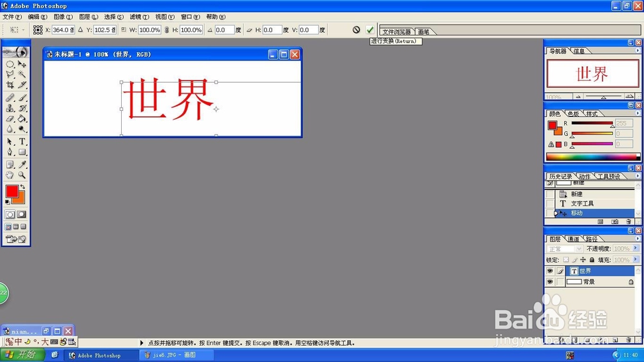Click History panel trash icon

click(x=629, y=222)
